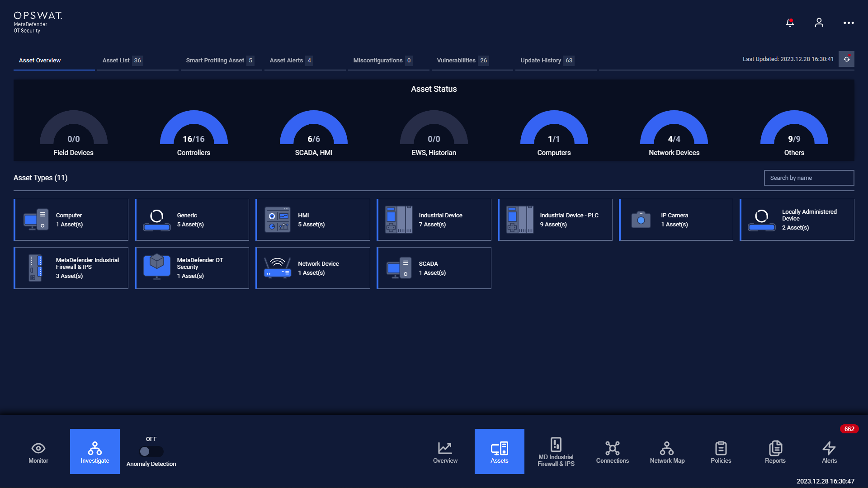868x488 pixels.
Task: Click the OPSWAT MetaDefender logo
Action: [38, 22]
